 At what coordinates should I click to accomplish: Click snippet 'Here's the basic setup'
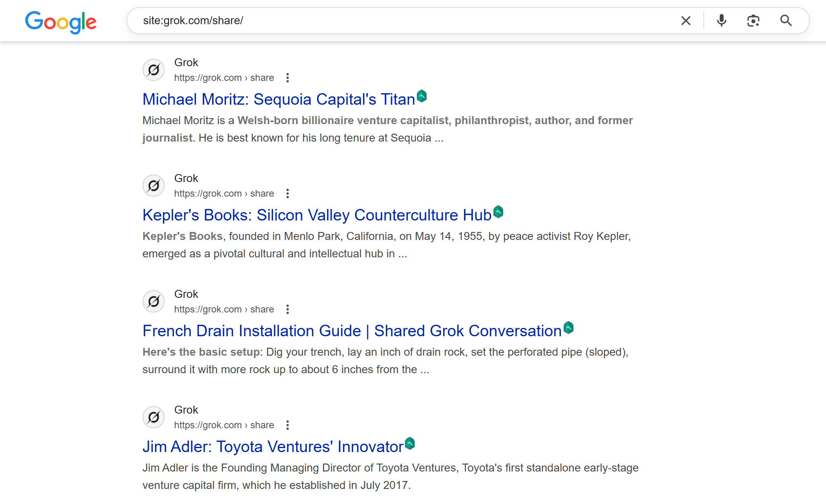click(x=201, y=352)
